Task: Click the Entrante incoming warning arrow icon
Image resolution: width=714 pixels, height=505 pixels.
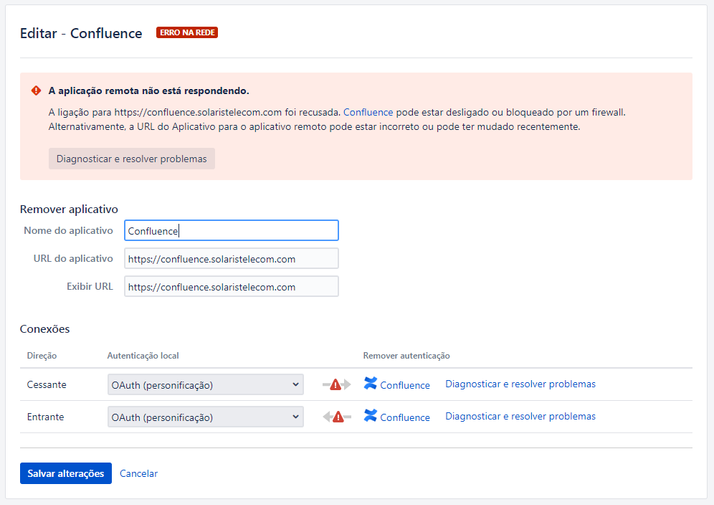Action: coord(337,417)
